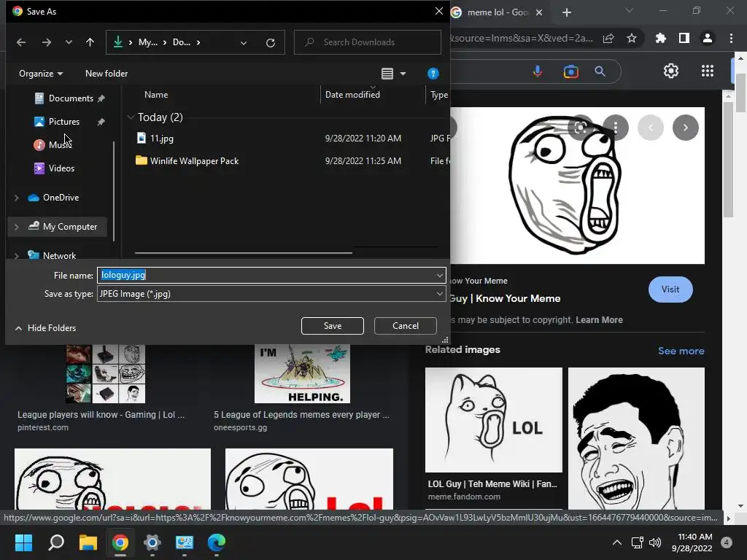Expand the OneDrive tree node
The image size is (747, 560).
point(17,198)
